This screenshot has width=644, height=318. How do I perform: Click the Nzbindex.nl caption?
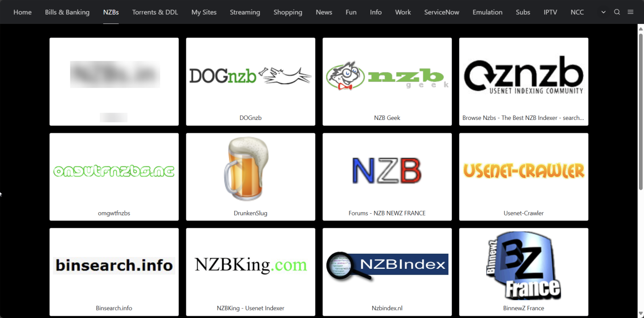point(387,308)
